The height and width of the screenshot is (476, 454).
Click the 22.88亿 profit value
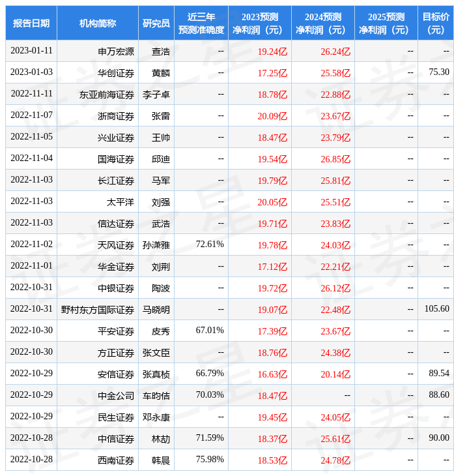[335, 95]
